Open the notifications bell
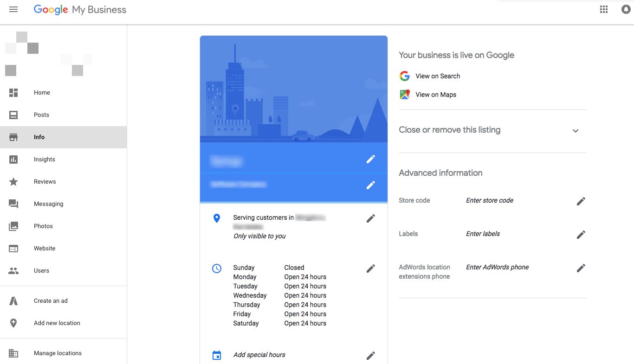The height and width of the screenshot is (364, 634). coord(626,9)
